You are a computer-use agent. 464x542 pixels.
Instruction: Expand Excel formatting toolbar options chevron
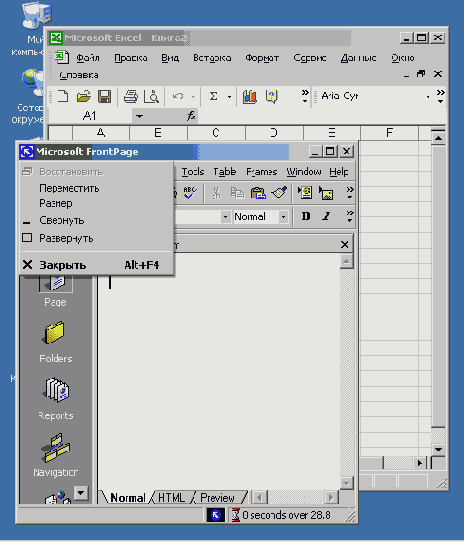coord(440,96)
